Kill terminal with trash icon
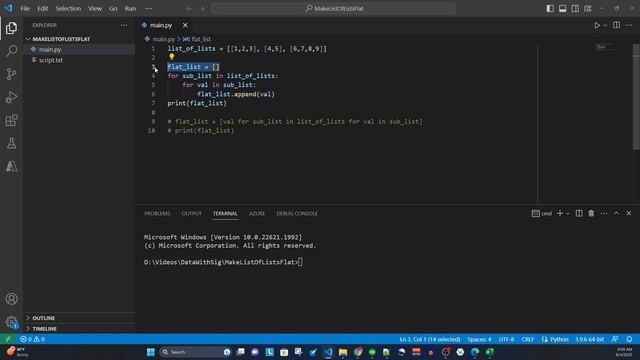Screen dimensions: 640x360 pyautogui.click(x=591, y=213)
